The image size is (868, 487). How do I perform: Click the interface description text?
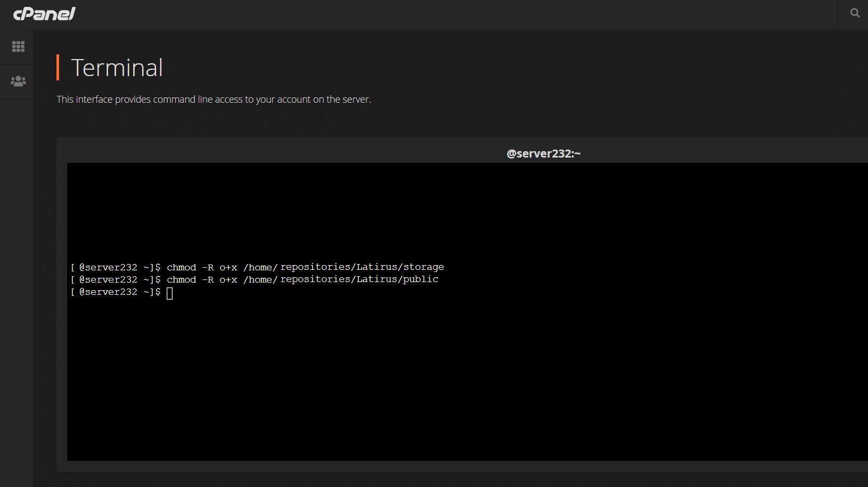tap(214, 99)
